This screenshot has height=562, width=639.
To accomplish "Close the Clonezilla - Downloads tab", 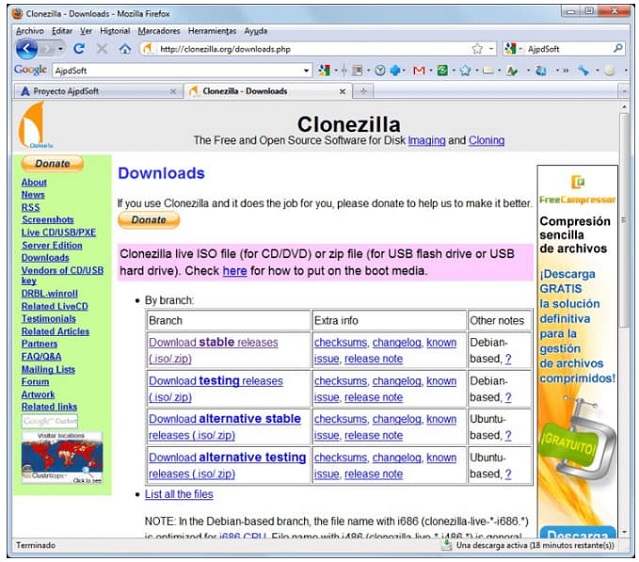I will click(342, 91).
